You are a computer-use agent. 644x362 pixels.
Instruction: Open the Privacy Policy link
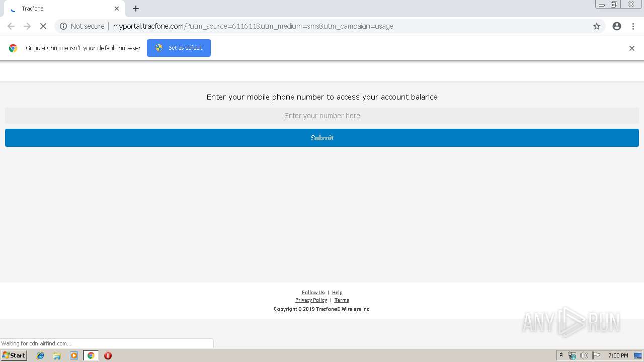[x=311, y=300]
